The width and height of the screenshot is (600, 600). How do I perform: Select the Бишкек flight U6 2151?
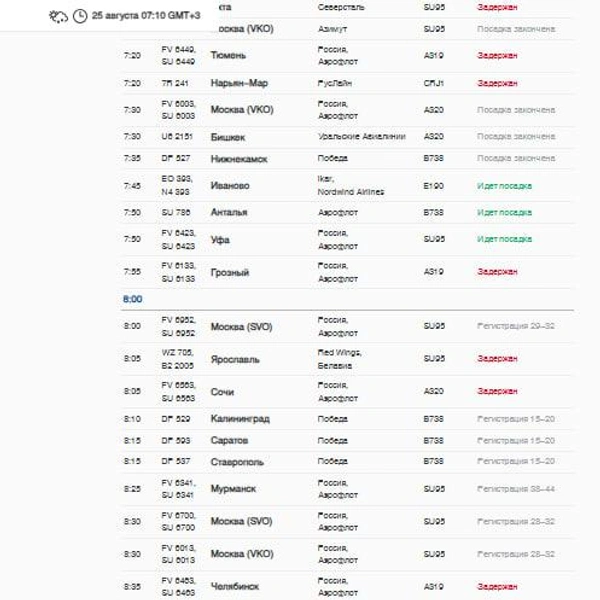[347, 137]
